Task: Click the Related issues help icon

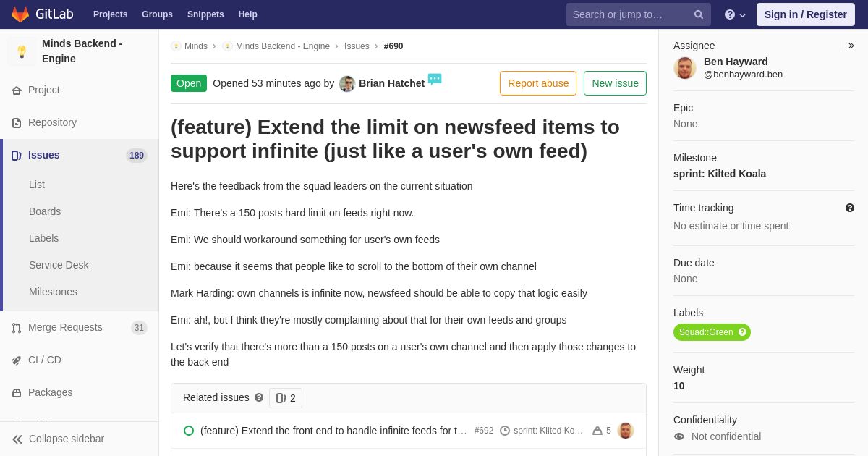Action: (259, 397)
